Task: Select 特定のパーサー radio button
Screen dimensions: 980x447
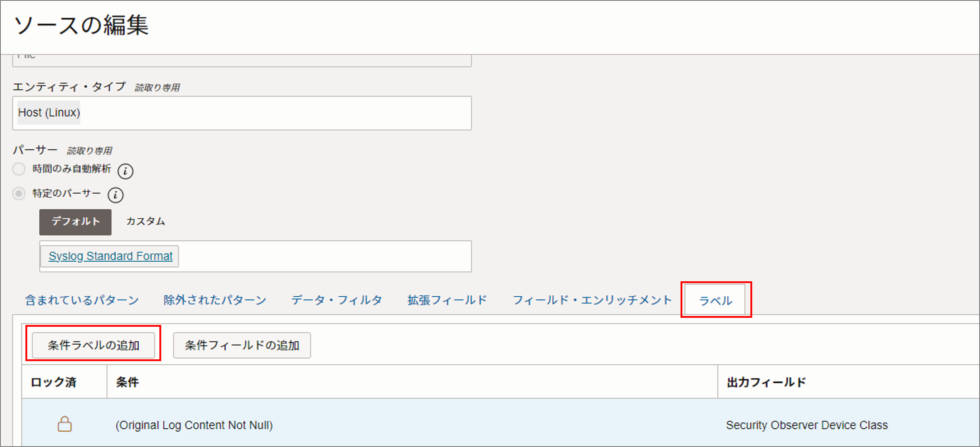Action: tap(19, 194)
